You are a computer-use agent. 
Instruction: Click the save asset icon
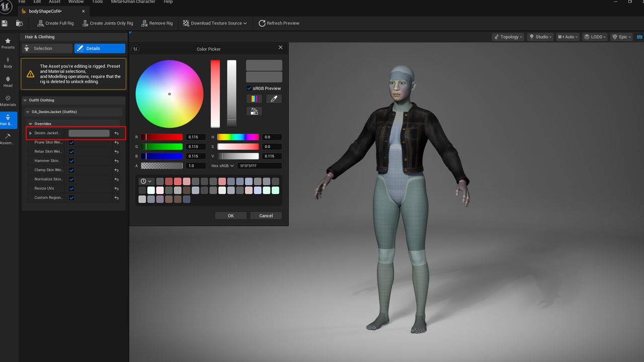point(5,23)
